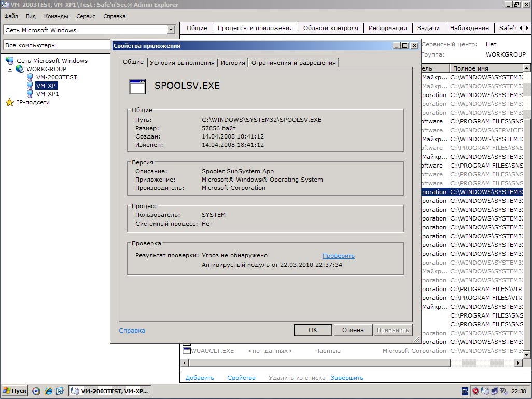
Task: Open the Пуск start menu
Action: point(15,391)
